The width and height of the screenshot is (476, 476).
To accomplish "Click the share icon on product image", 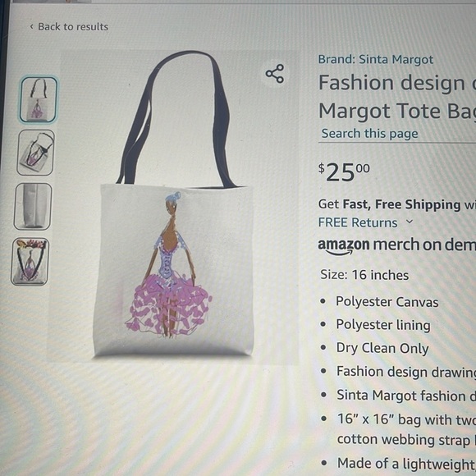I will pyautogui.click(x=275, y=74).
